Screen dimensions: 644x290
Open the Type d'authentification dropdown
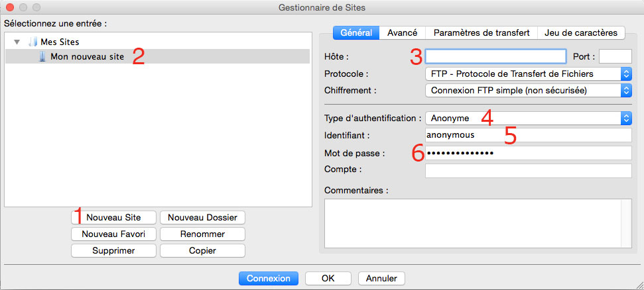point(528,119)
